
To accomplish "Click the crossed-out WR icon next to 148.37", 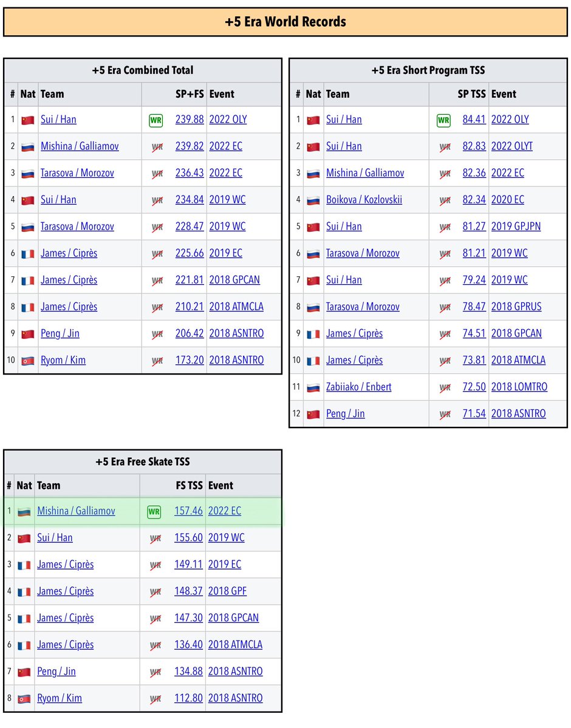I will [x=155, y=593].
